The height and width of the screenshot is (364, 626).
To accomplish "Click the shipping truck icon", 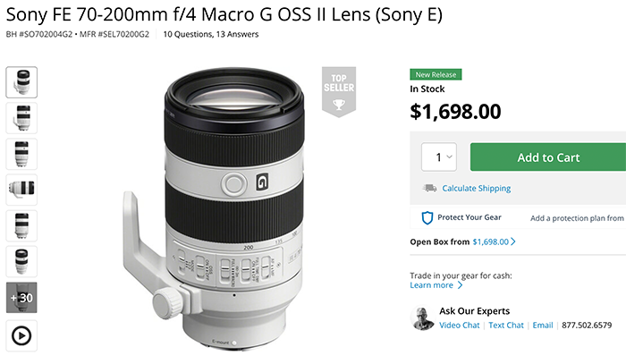I will [429, 188].
